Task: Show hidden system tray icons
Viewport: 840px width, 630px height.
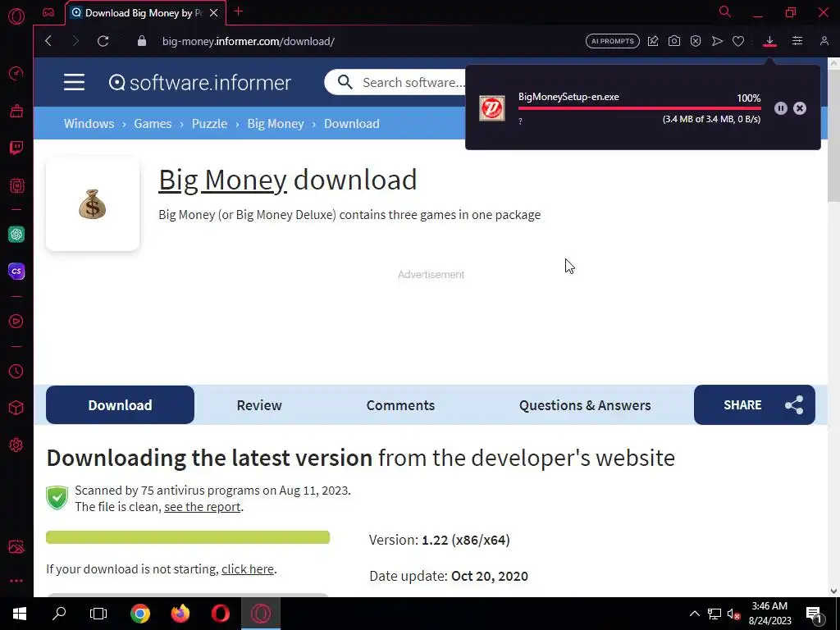Action: click(x=694, y=614)
